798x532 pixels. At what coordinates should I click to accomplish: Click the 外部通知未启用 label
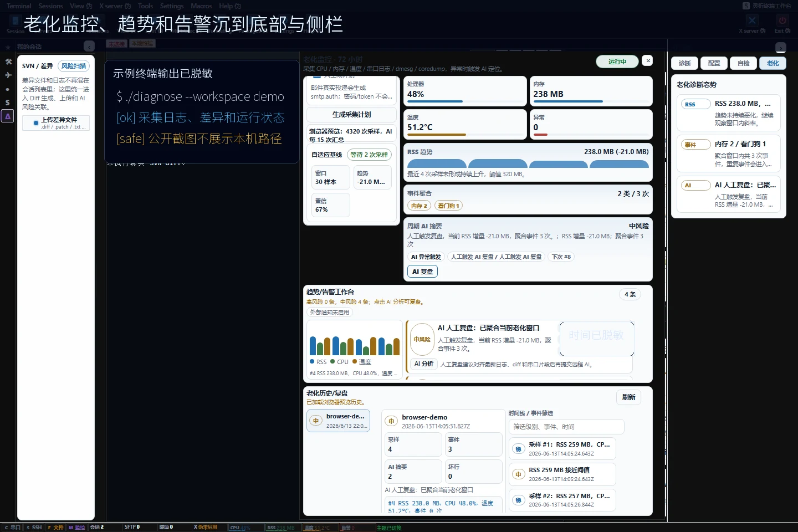point(330,313)
